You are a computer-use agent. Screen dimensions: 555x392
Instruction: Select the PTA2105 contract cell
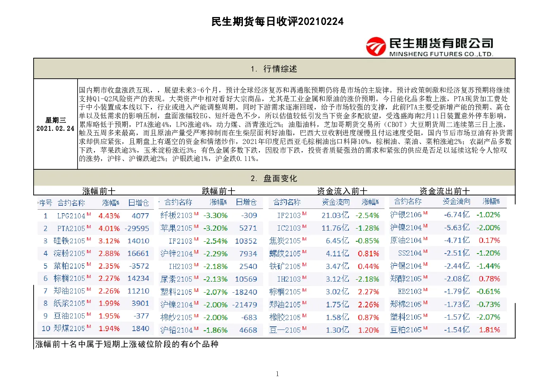pos(74,228)
